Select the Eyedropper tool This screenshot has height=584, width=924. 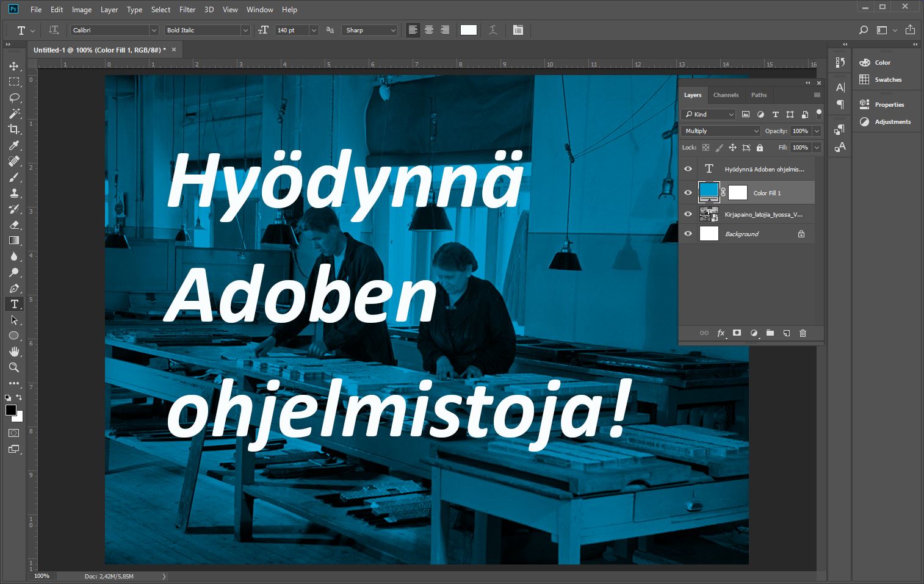[x=14, y=145]
